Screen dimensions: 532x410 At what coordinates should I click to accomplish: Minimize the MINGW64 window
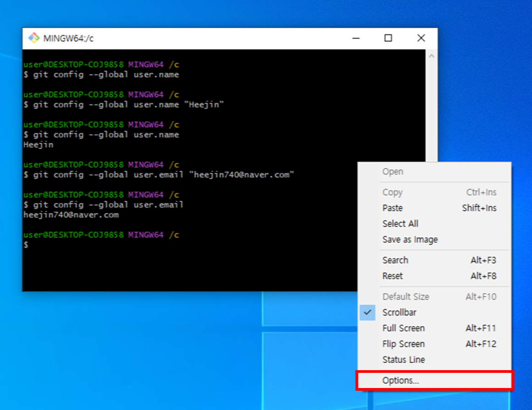tap(356, 38)
